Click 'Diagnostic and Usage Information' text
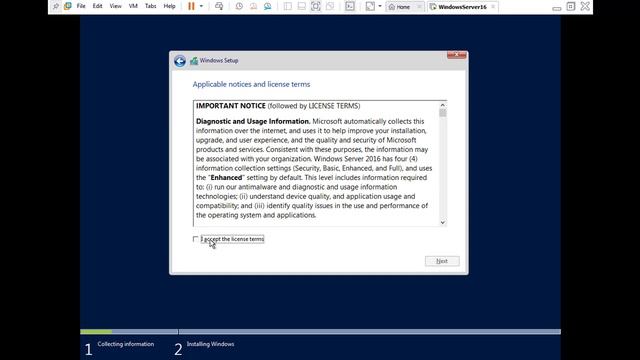This screenshot has width=640, height=360. [x=253, y=121]
